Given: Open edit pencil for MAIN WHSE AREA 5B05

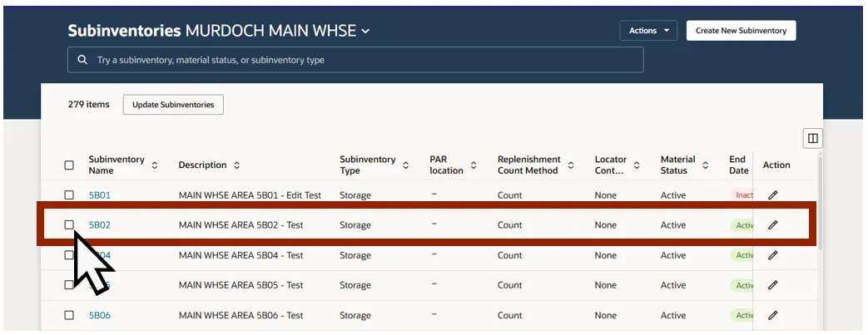Looking at the screenshot, I should tap(772, 285).
